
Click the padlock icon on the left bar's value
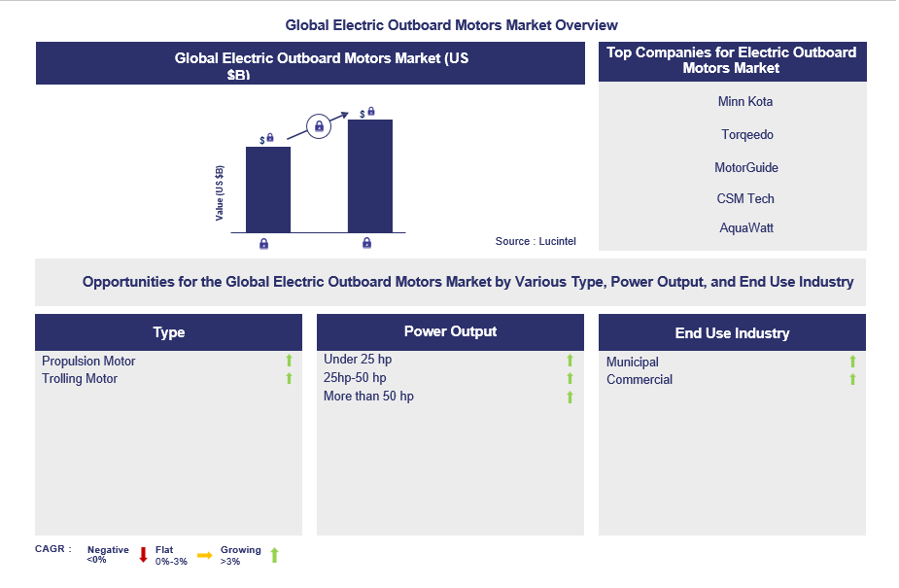click(x=271, y=139)
